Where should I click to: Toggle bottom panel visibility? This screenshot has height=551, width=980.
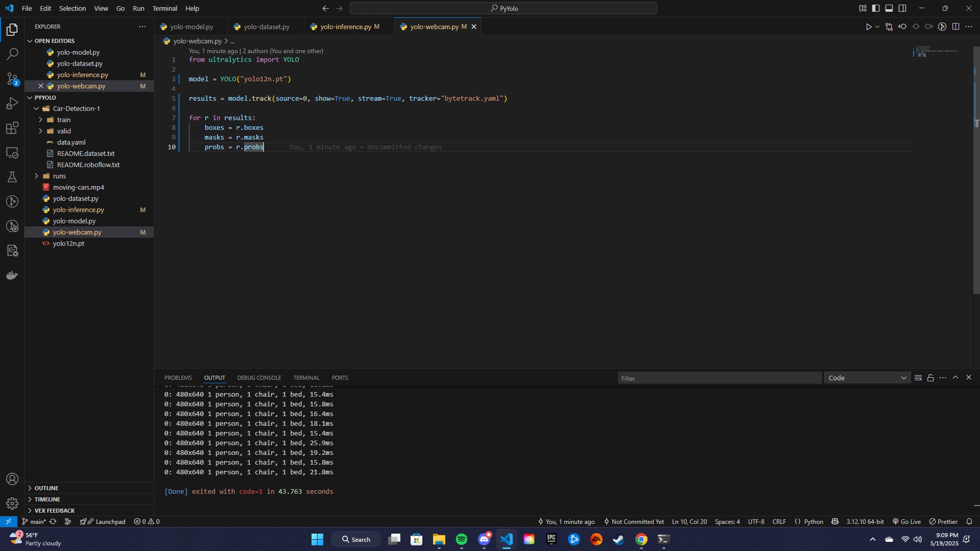click(889, 8)
